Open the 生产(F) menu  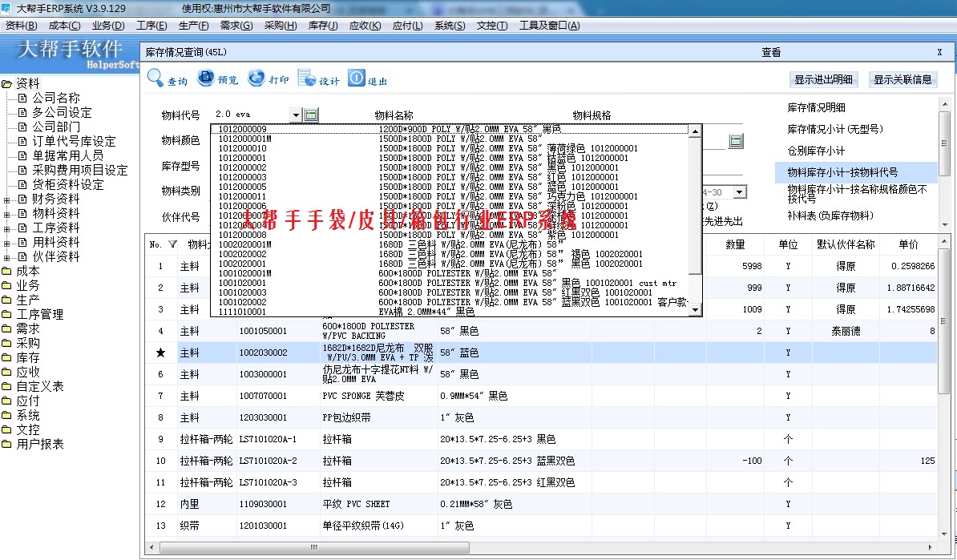[x=193, y=25]
